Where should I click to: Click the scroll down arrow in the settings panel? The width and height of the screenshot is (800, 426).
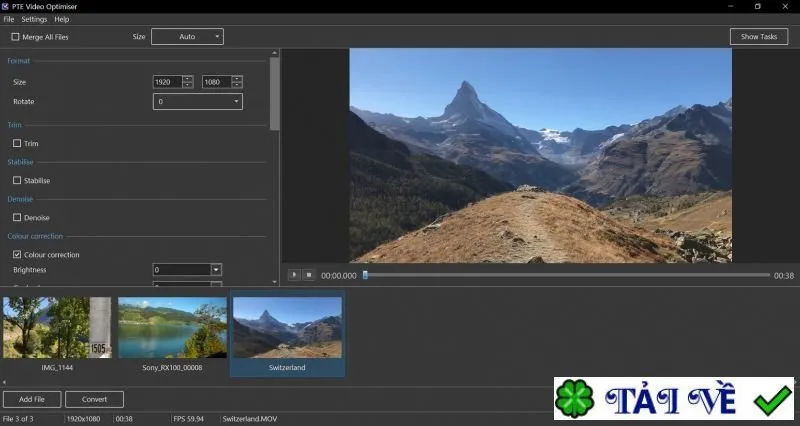[x=274, y=282]
